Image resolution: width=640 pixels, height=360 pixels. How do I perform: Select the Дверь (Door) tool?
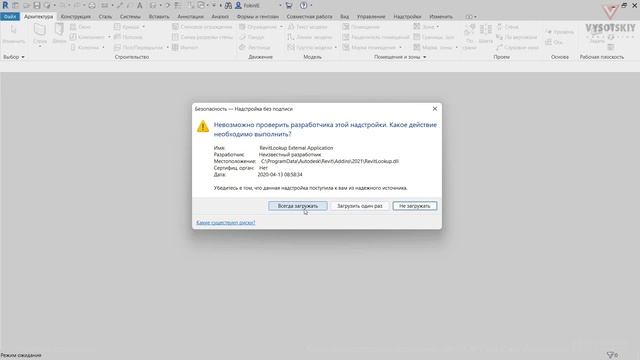pyautogui.click(x=59, y=34)
